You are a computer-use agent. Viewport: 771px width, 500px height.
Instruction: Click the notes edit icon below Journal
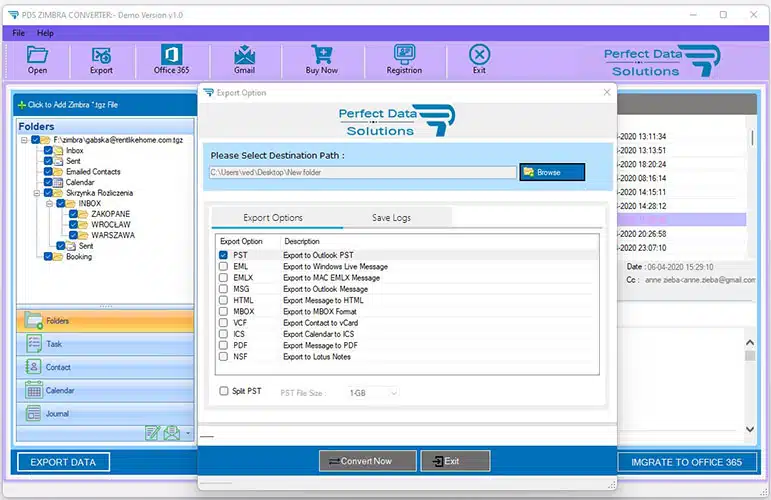click(152, 433)
